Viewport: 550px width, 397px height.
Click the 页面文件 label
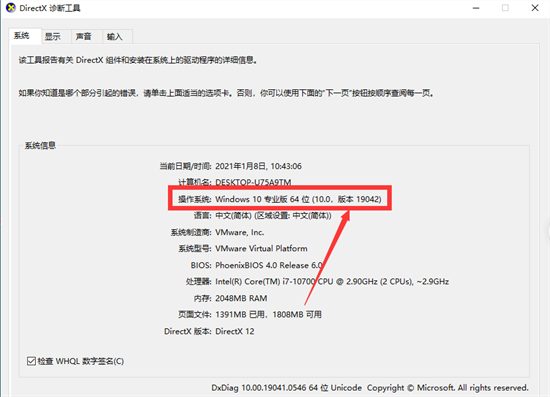(195, 315)
